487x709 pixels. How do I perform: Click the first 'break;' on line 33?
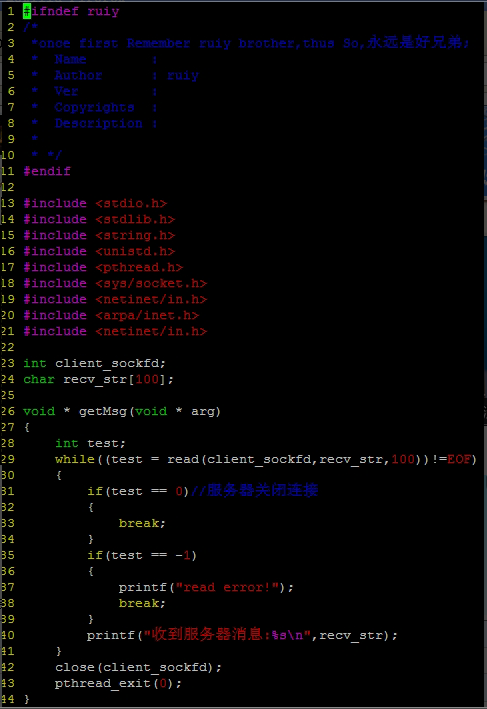tap(142, 523)
